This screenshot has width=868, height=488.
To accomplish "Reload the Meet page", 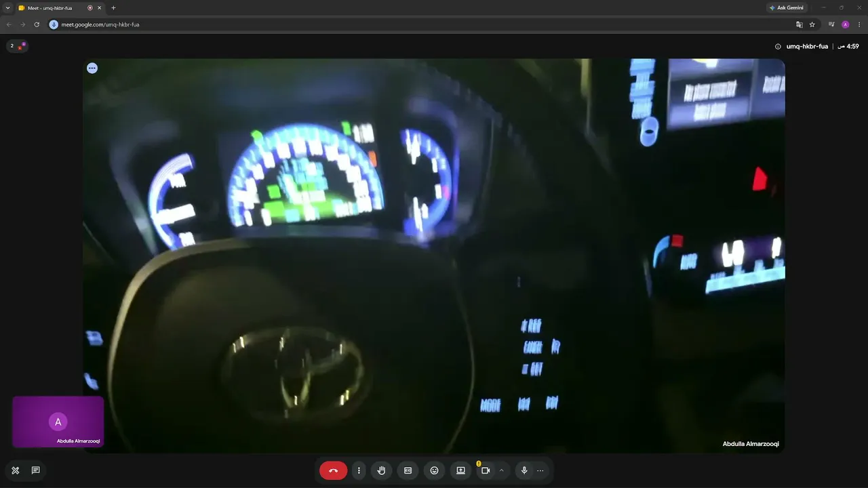I will [x=37, y=24].
